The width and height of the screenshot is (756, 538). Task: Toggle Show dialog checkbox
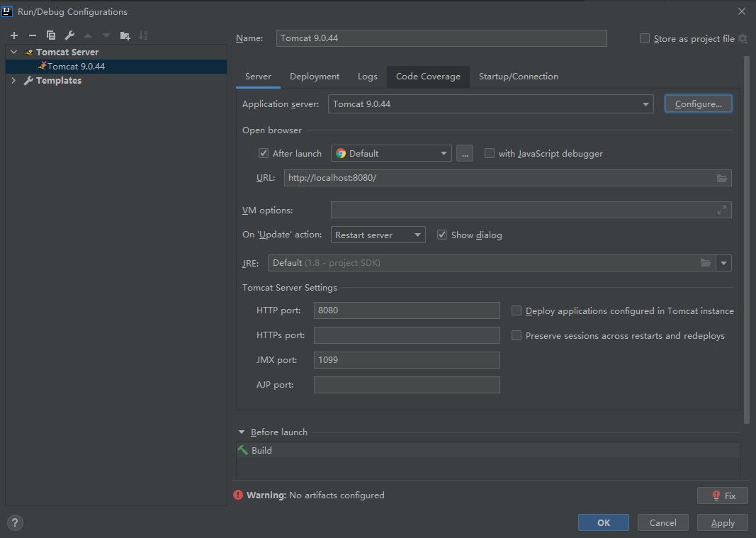click(x=441, y=235)
